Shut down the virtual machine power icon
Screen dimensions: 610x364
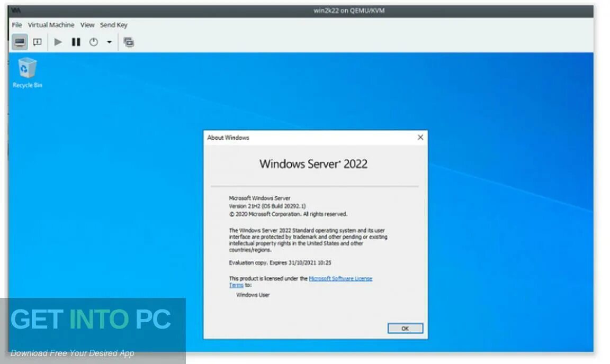(x=93, y=42)
